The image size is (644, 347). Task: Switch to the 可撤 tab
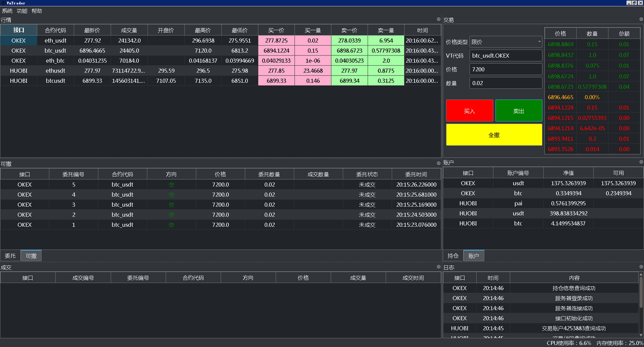(x=31, y=256)
